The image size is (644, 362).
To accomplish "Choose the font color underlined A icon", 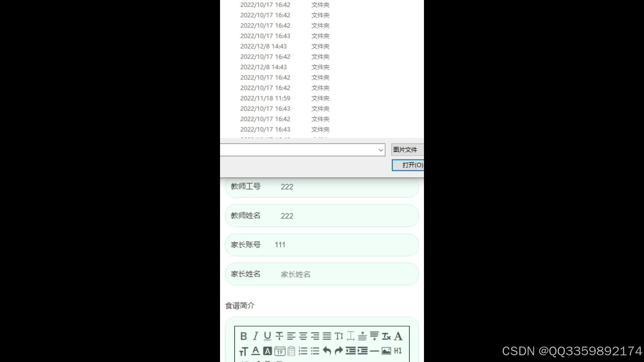I will click(256, 351).
